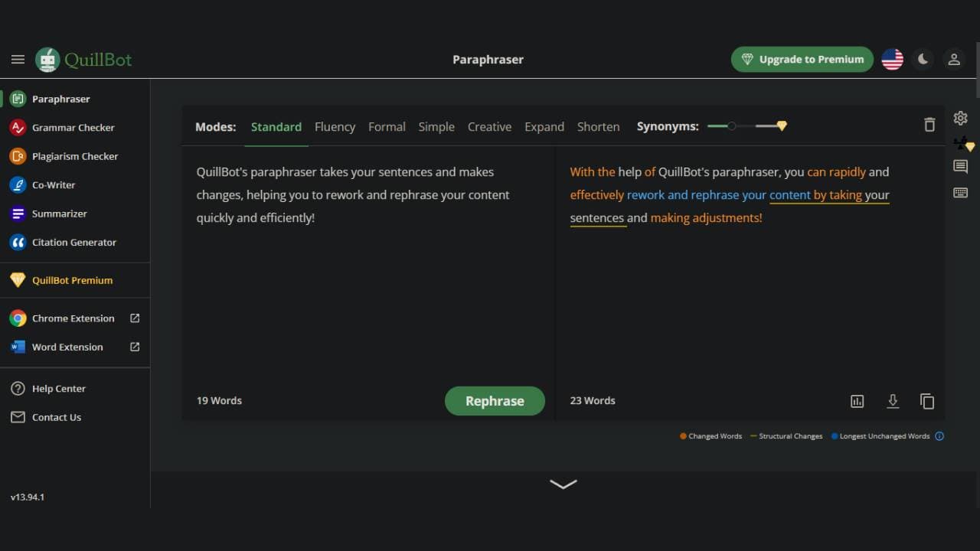Screen dimensions: 980x551
Task: Click the Changed Words legend label
Action: pos(715,436)
